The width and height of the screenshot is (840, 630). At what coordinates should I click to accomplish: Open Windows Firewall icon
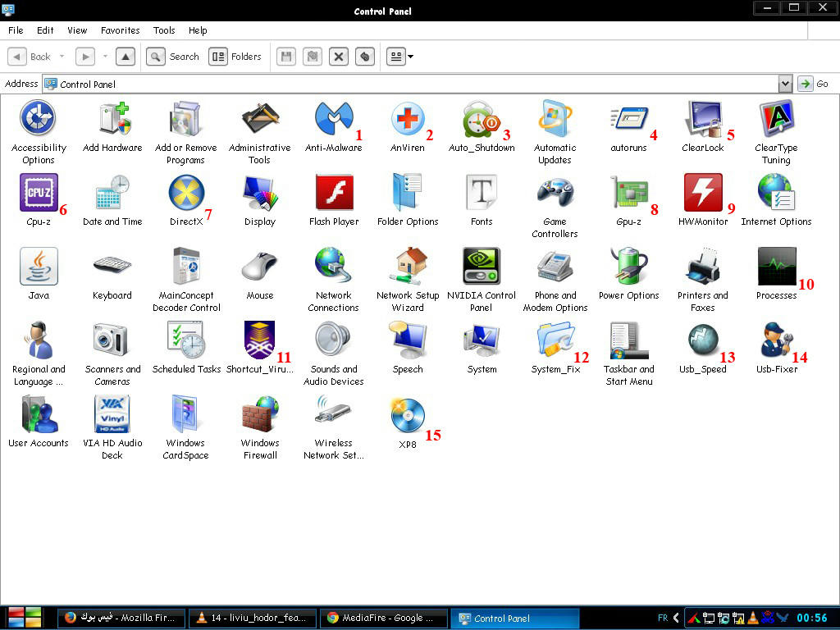click(x=260, y=413)
